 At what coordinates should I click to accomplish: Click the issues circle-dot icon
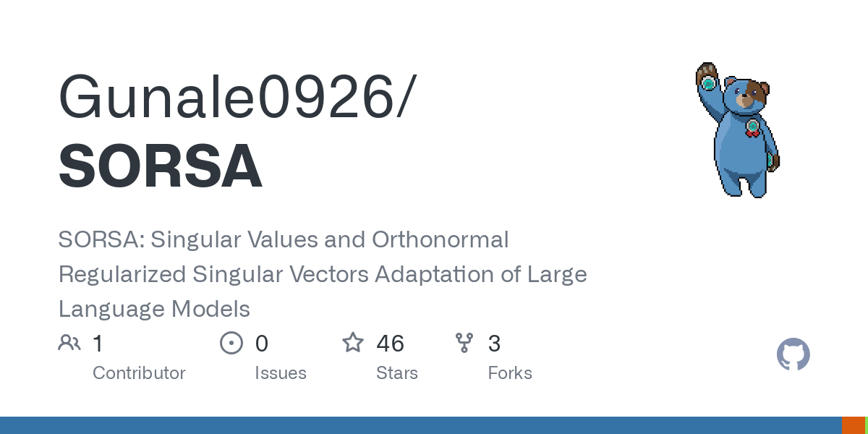point(231,343)
